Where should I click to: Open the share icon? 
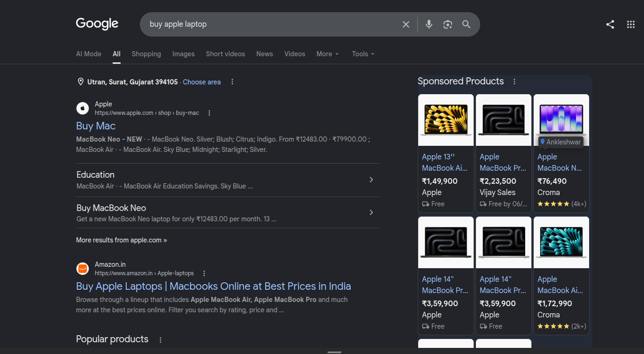click(610, 24)
